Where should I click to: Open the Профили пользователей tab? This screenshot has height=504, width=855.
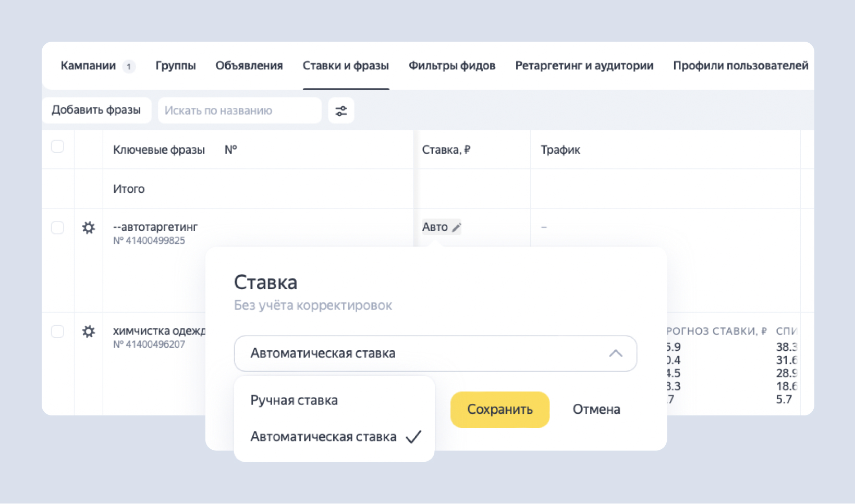point(741,66)
